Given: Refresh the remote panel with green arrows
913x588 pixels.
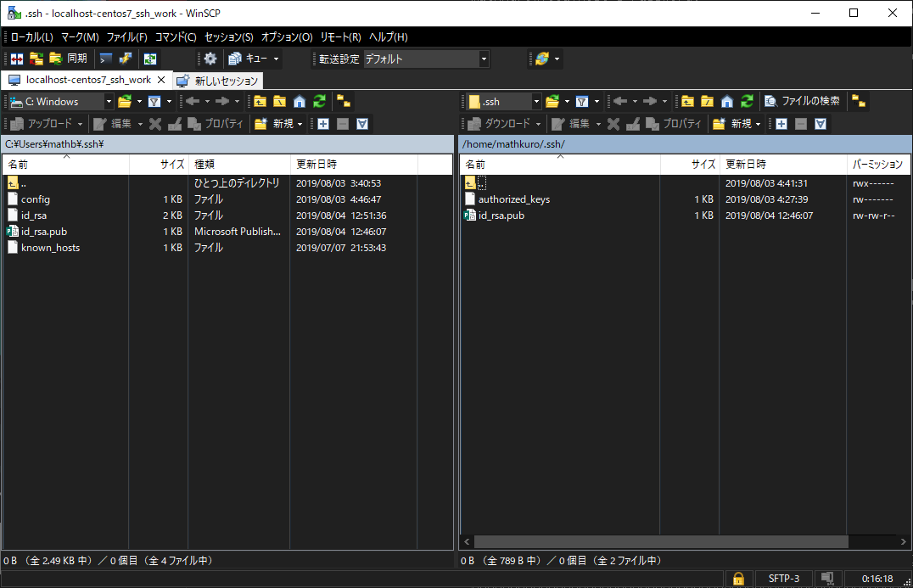Looking at the screenshot, I should 747,102.
